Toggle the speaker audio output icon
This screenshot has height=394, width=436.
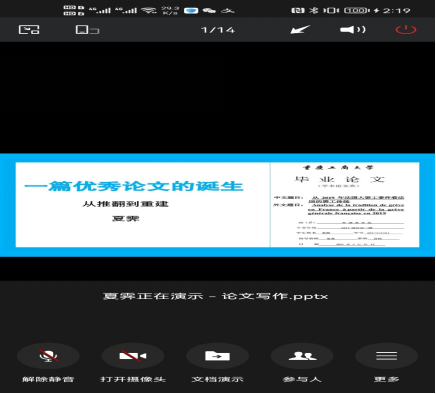[x=353, y=30]
